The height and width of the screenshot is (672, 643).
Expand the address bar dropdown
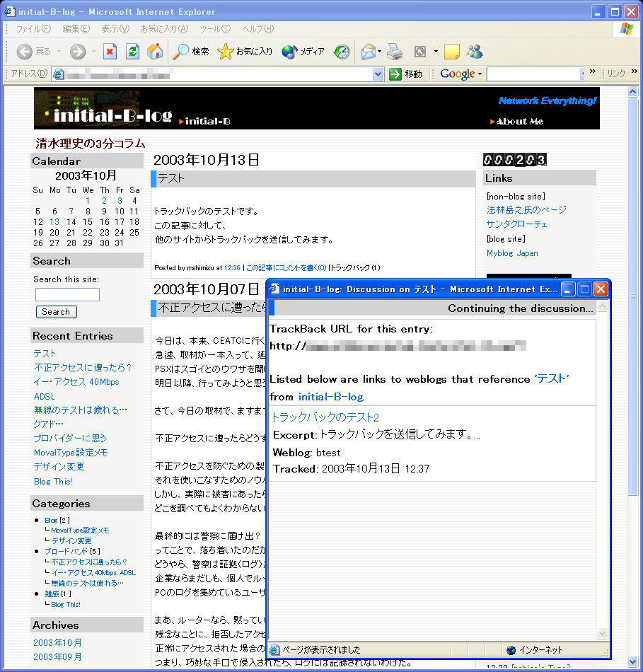(378, 74)
